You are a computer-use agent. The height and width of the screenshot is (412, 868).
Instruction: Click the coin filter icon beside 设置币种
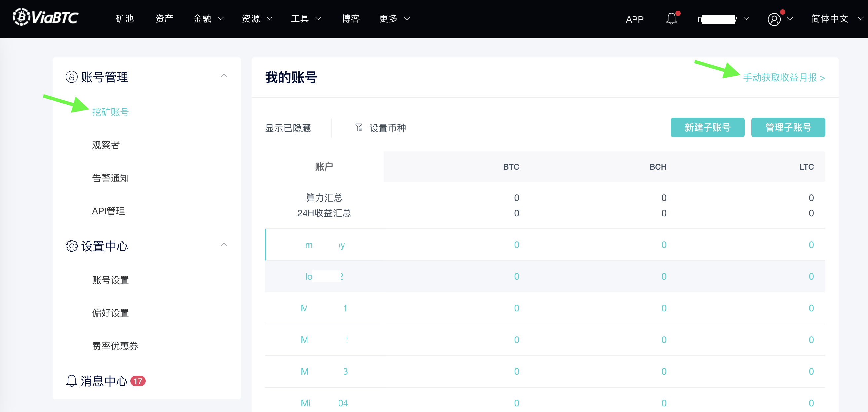(x=359, y=128)
